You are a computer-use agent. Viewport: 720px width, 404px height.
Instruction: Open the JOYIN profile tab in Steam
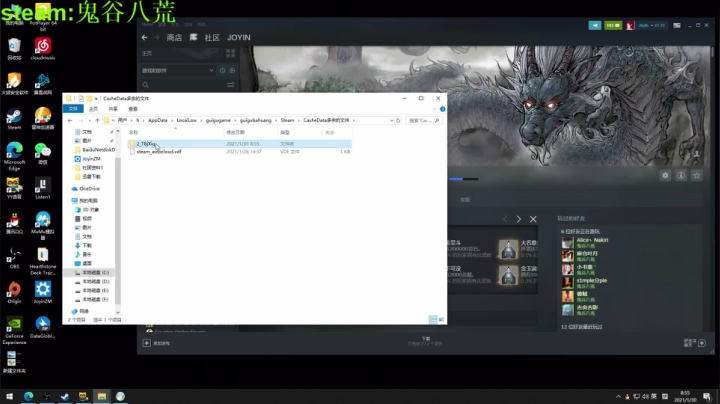(x=238, y=38)
